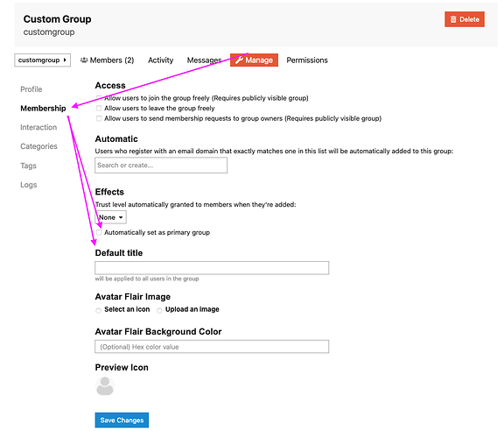Tick Allow users to send membership requests

99,118
